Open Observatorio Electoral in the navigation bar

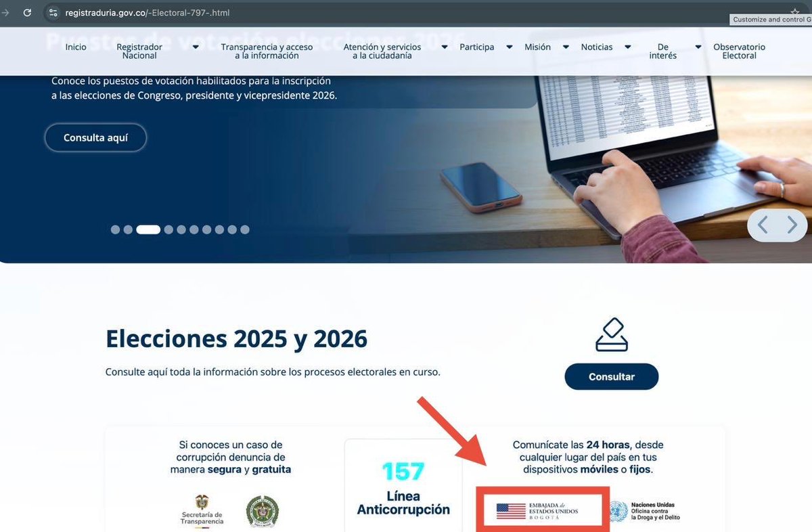coord(739,51)
